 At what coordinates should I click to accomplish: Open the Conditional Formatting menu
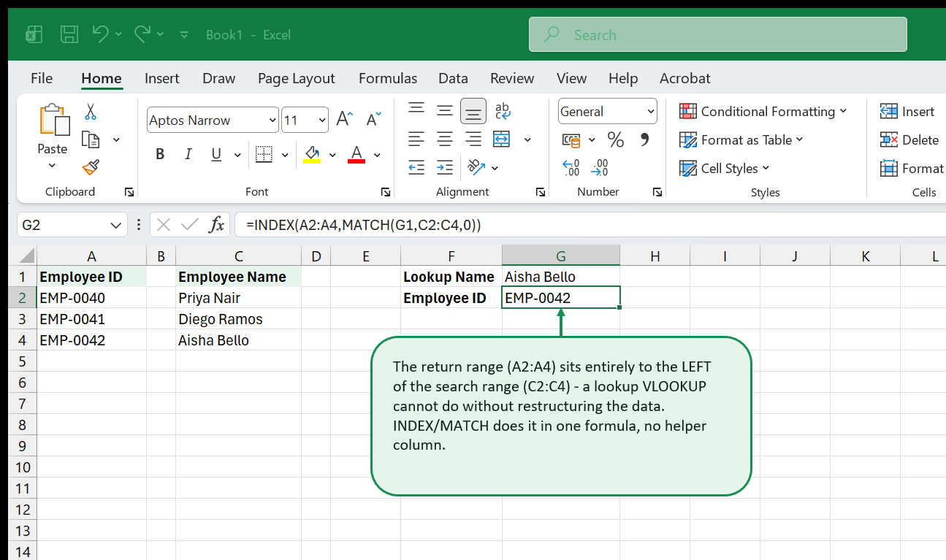point(763,111)
